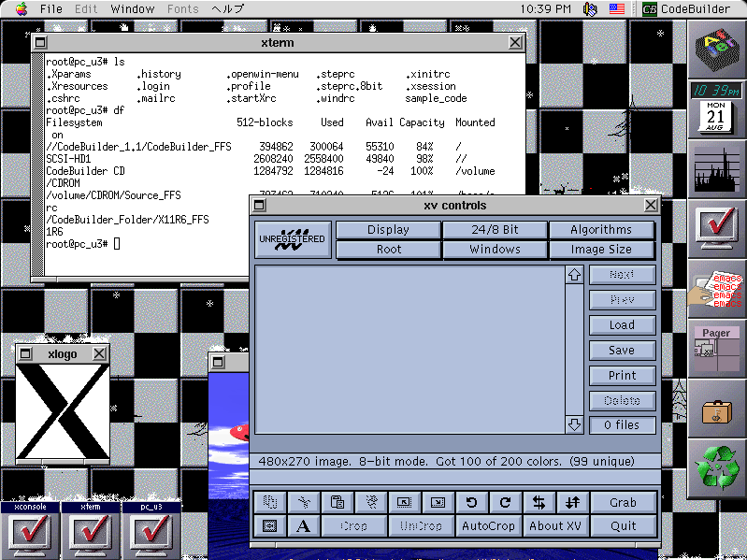Click the file list scroll up arrow

pyautogui.click(x=574, y=274)
